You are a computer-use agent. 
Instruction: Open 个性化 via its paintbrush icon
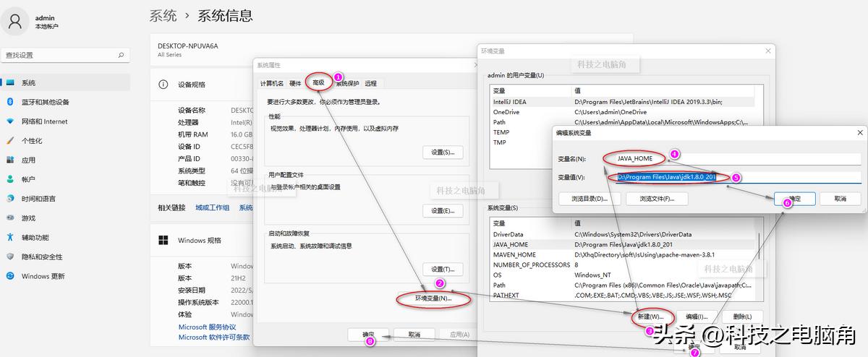pos(10,141)
